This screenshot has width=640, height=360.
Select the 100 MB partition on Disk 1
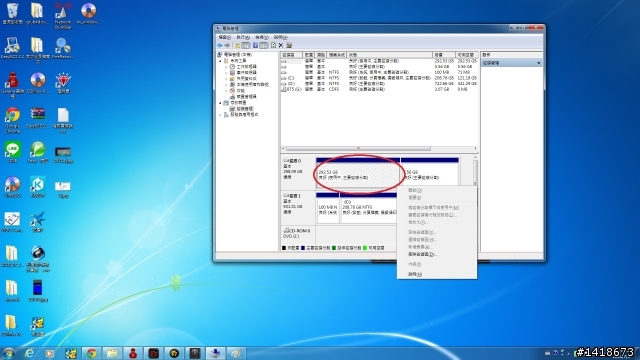(x=328, y=208)
